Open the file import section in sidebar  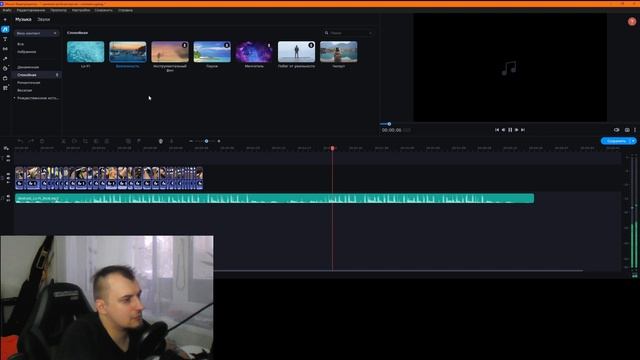(5, 19)
